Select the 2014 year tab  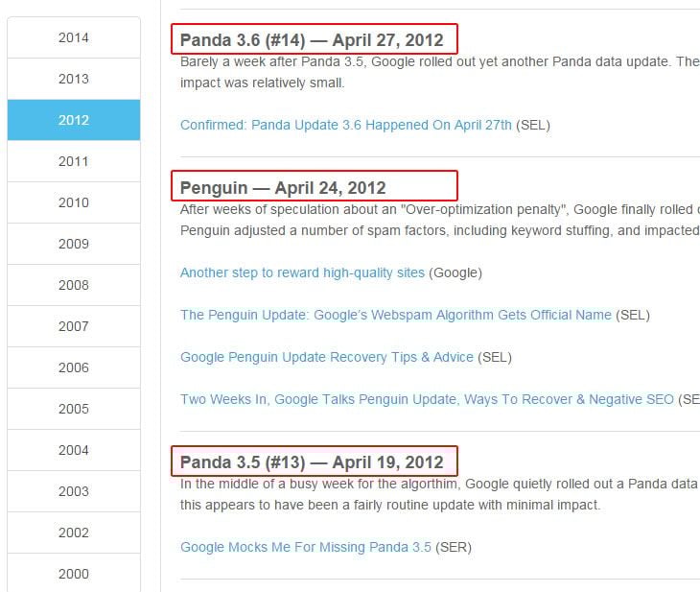tap(74, 37)
